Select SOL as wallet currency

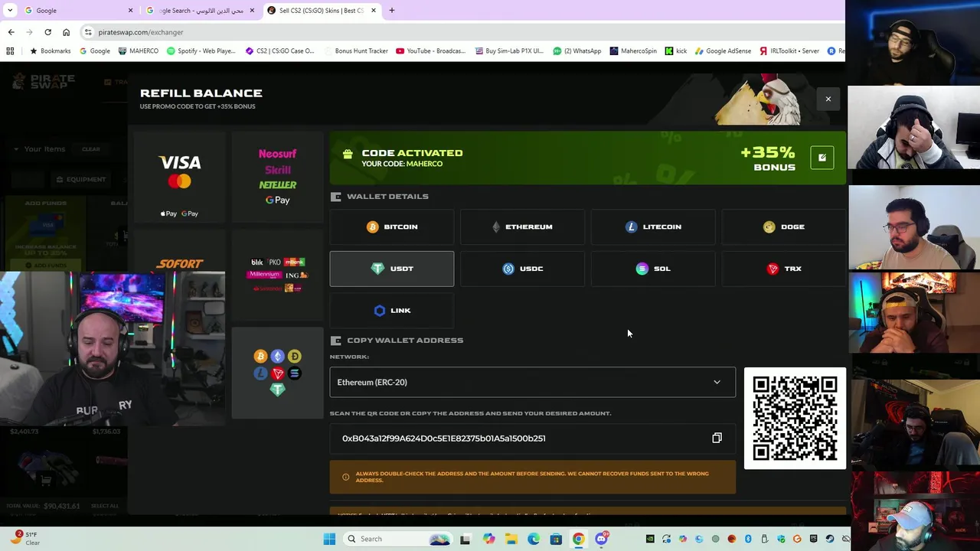pos(653,269)
